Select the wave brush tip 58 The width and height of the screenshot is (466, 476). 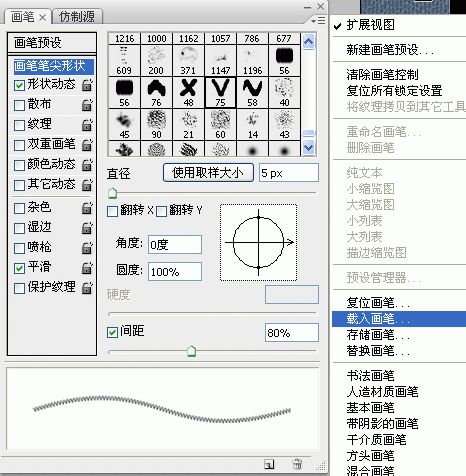point(252,93)
